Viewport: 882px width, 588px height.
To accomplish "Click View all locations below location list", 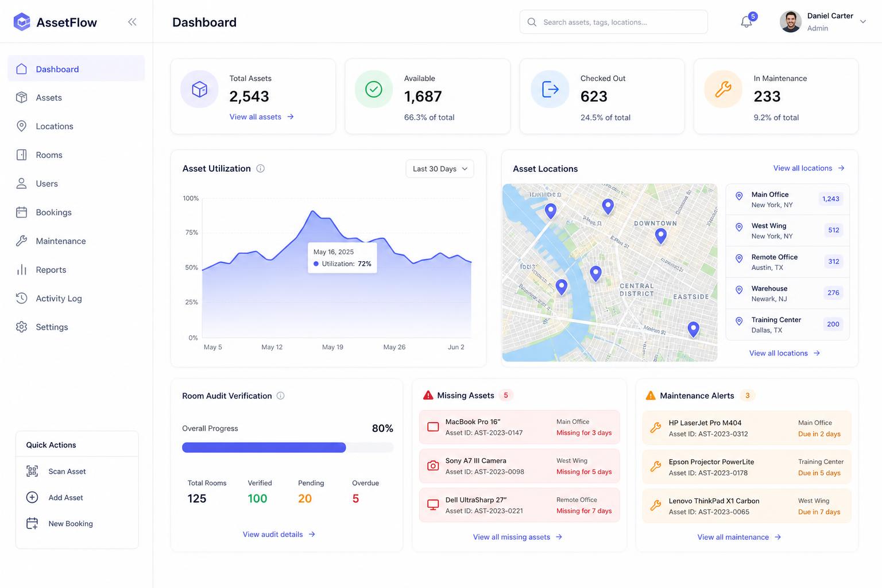I will 785,353.
